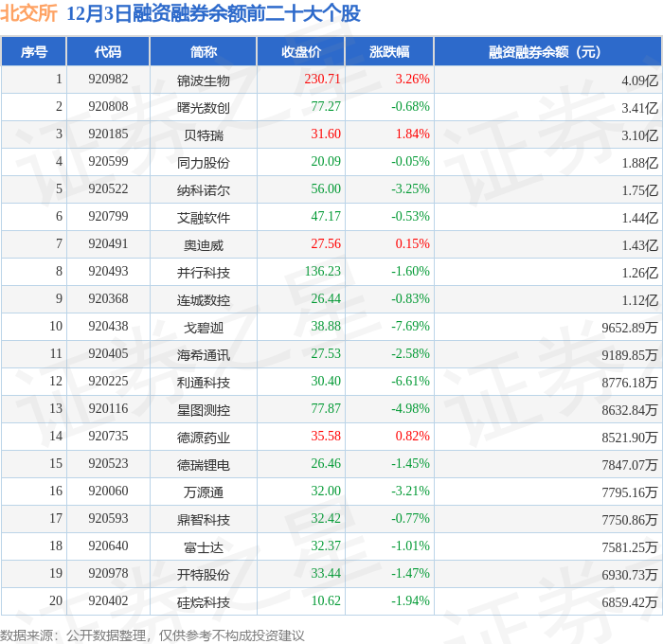
Task: Click the 12月3日融资融券余额前二十大个股 heading
Action: 213,13
